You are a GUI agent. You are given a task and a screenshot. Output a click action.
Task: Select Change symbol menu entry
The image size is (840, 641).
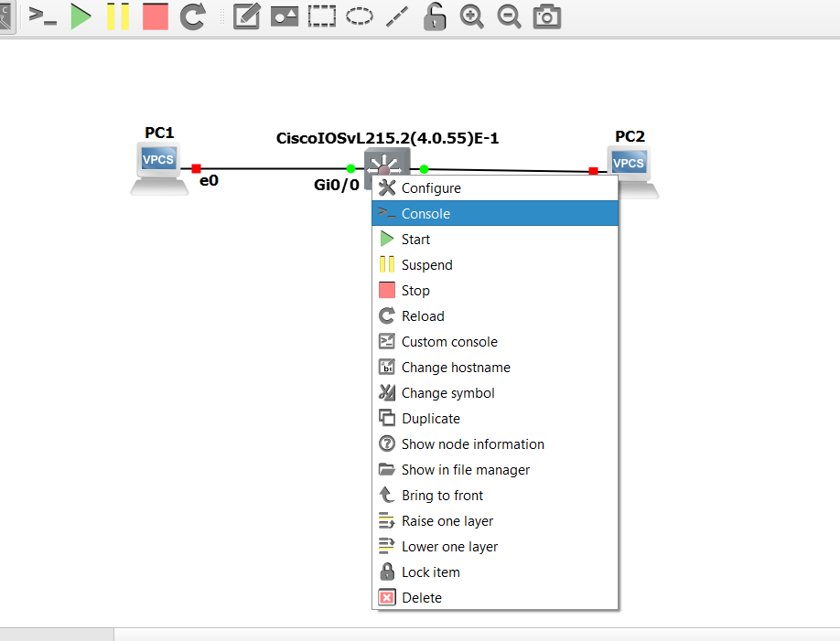495,393
